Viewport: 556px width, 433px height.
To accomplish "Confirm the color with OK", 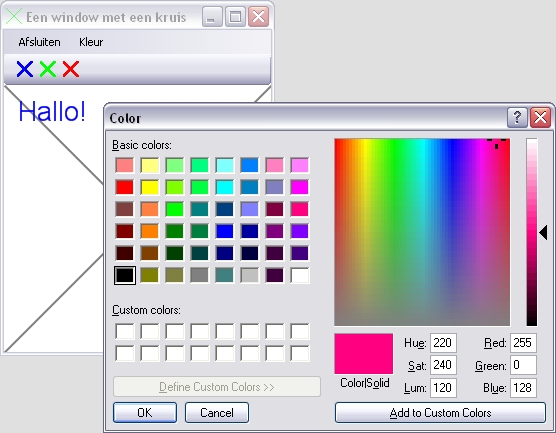I will point(145,412).
